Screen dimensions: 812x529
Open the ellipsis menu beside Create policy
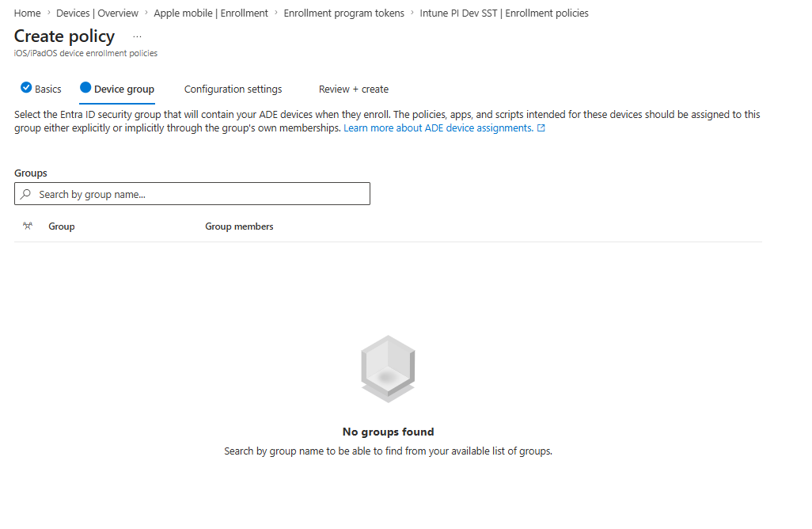point(137,36)
